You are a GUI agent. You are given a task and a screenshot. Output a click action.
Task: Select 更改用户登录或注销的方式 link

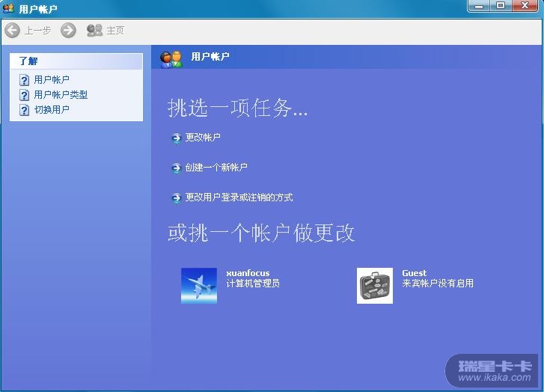click(239, 197)
